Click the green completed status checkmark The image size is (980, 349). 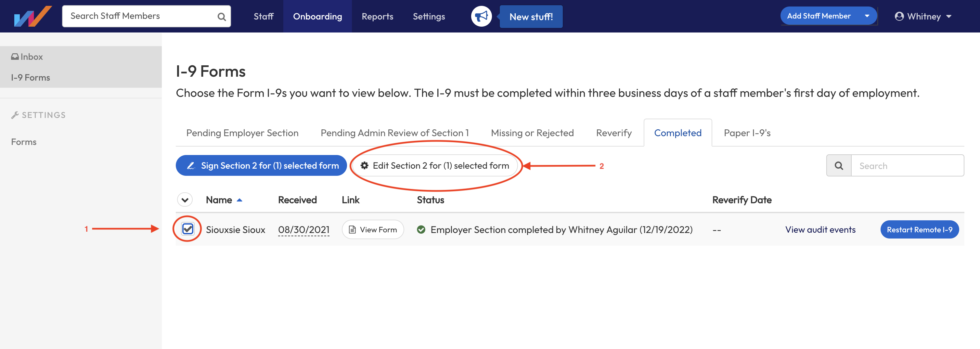point(421,229)
